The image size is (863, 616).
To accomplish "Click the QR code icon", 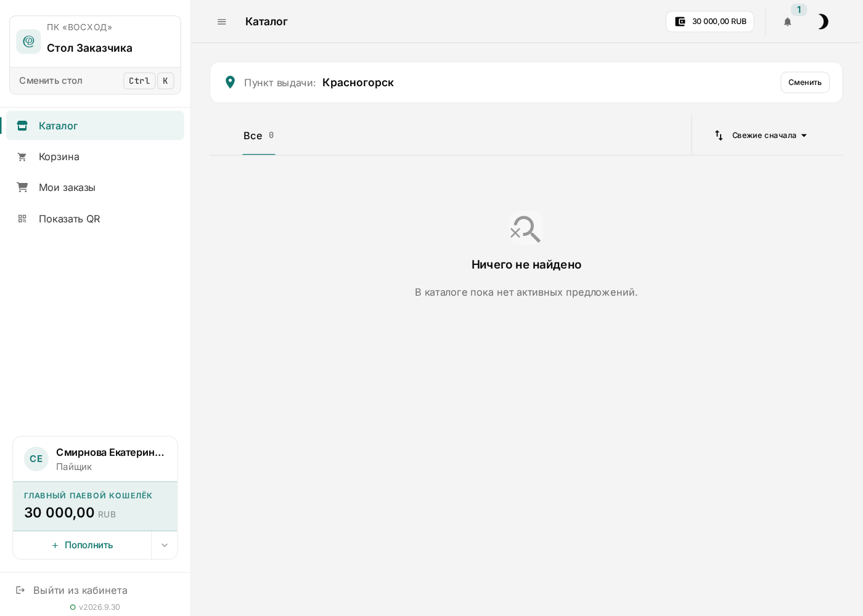I will coord(22,219).
